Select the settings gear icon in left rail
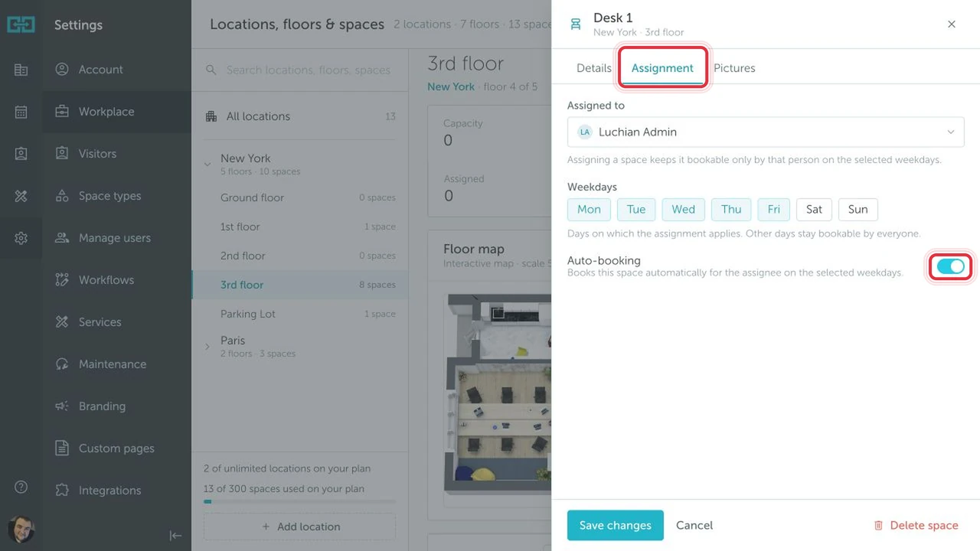 pyautogui.click(x=21, y=238)
